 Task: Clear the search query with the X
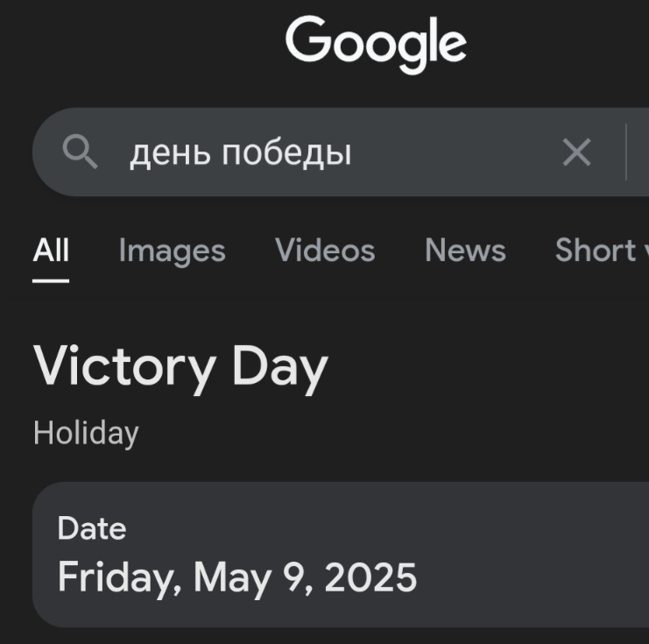click(x=576, y=152)
